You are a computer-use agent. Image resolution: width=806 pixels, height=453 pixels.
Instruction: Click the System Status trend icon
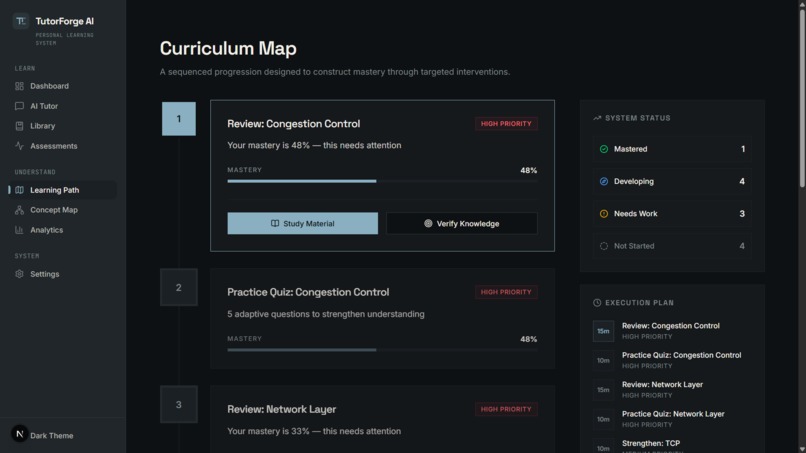coord(597,118)
